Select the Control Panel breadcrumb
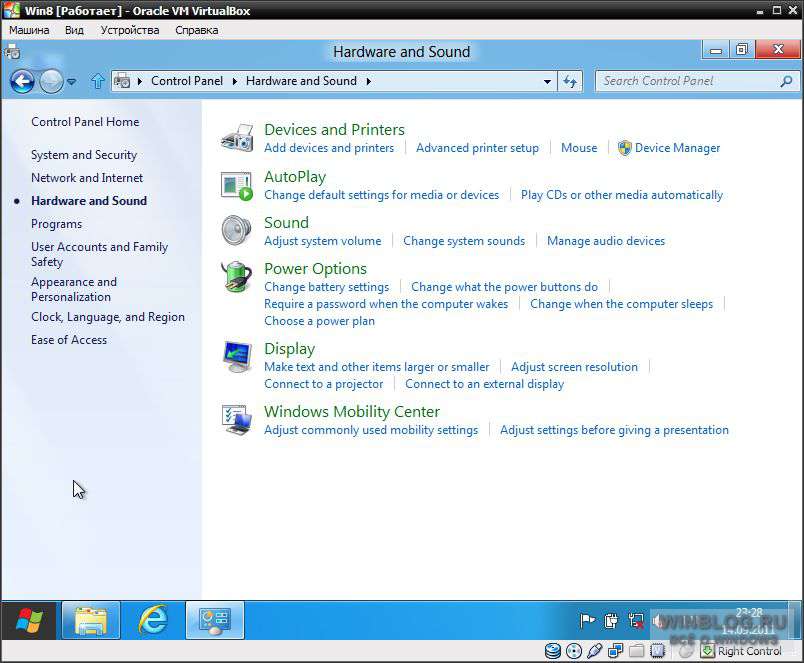 pos(187,81)
